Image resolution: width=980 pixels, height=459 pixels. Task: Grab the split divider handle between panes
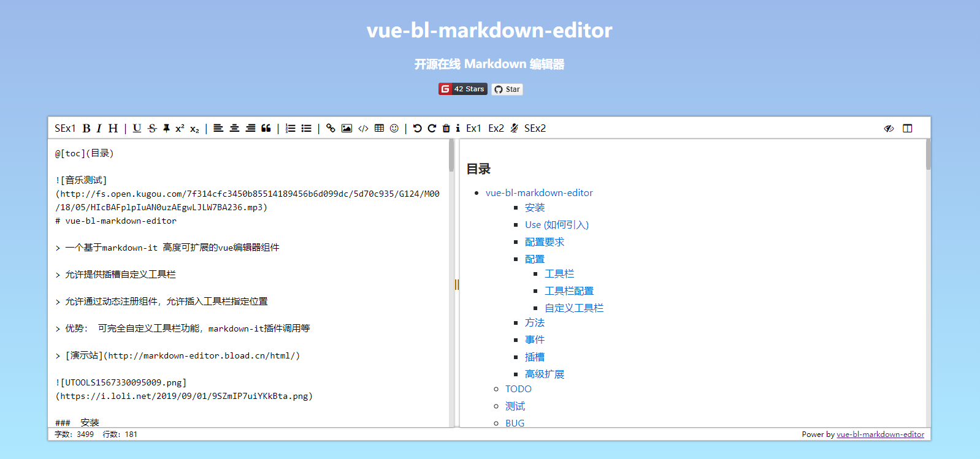[457, 284]
